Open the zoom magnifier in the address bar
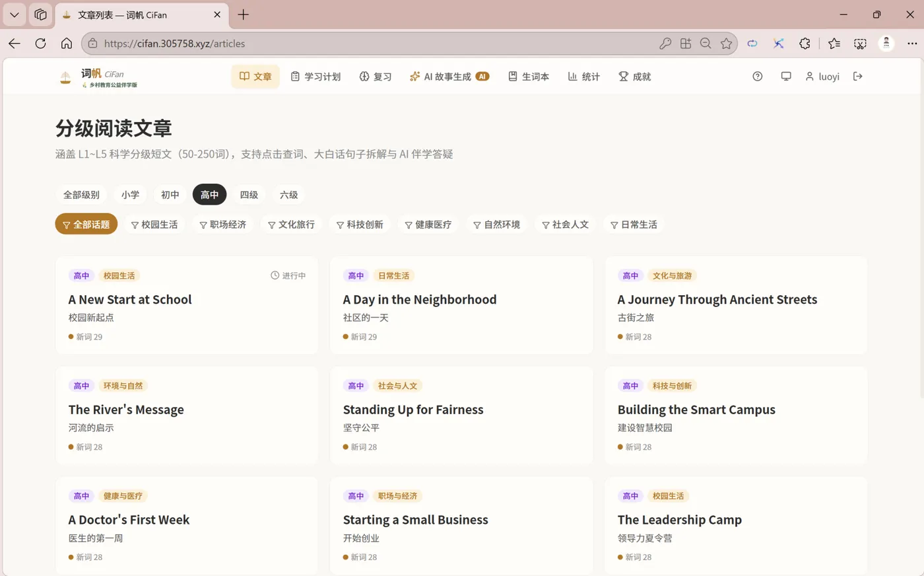924x576 pixels. click(706, 44)
